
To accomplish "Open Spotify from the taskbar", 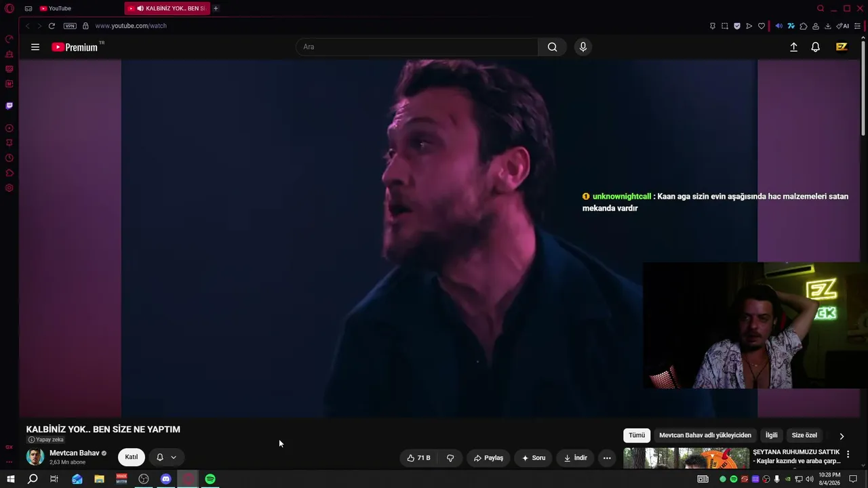I will coord(210,479).
